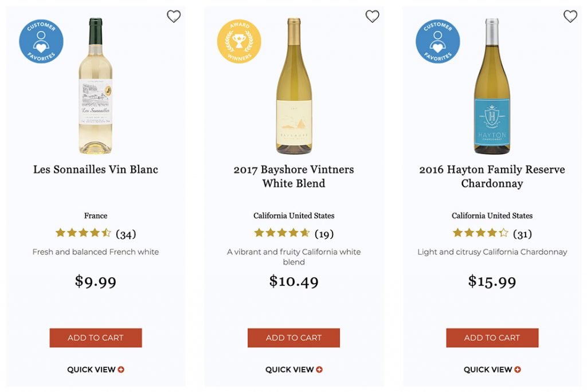Click the Customer Favorites badge on Les Sonnailles
This screenshot has height=392, width=587.
point(40,41)
